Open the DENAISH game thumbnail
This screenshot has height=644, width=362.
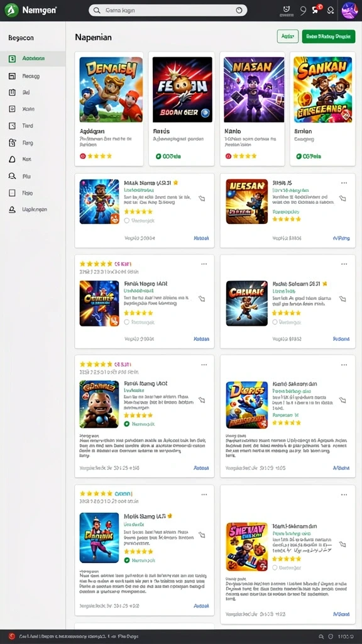(111, 89)
